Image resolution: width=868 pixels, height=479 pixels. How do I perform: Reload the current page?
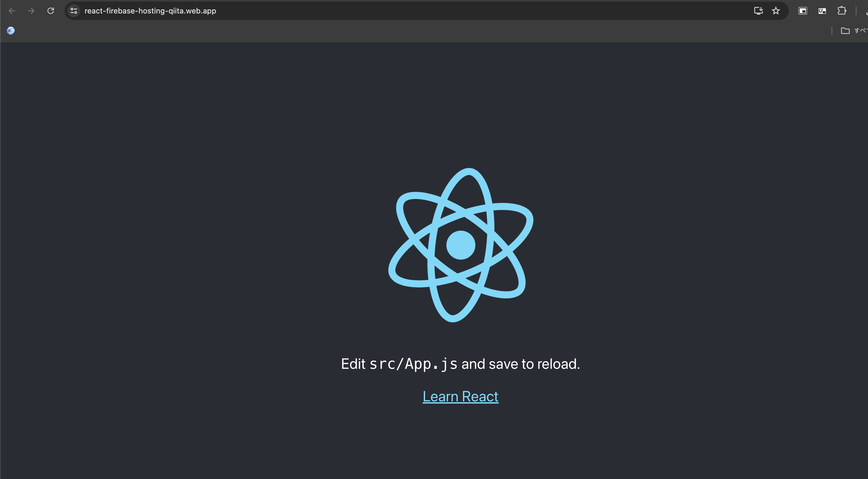coord(51,11)
